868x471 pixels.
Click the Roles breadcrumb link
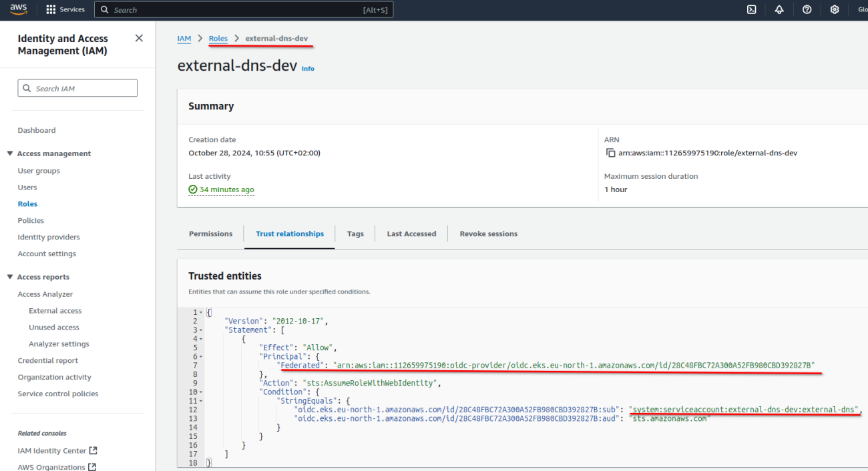pos(218,39)
